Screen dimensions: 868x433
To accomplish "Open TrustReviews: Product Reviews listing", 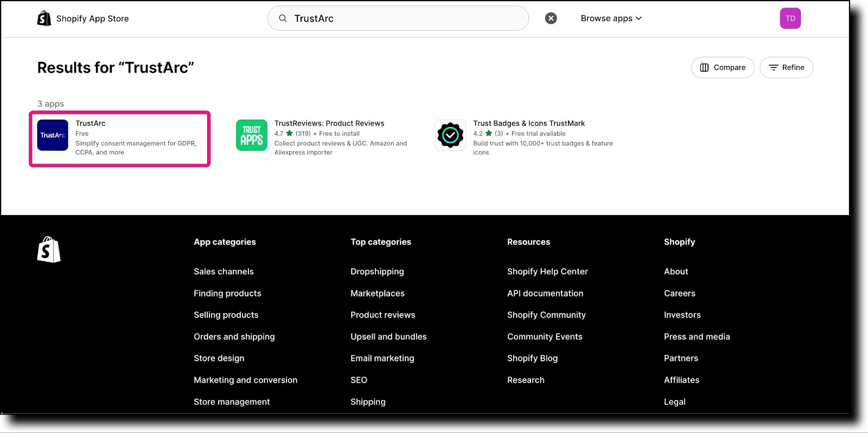I will pos(329,124).
